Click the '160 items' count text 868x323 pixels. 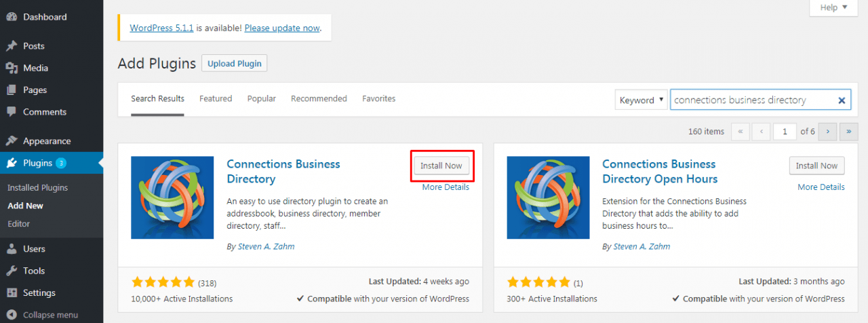click(x=706, y=132)
